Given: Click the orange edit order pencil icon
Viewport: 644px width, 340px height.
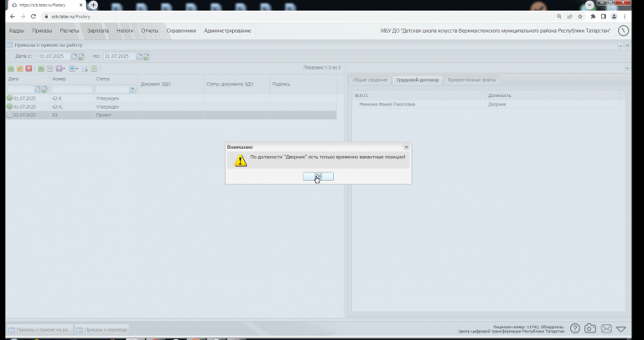Looking at the screenshot, I should click(x=20, y=69).
